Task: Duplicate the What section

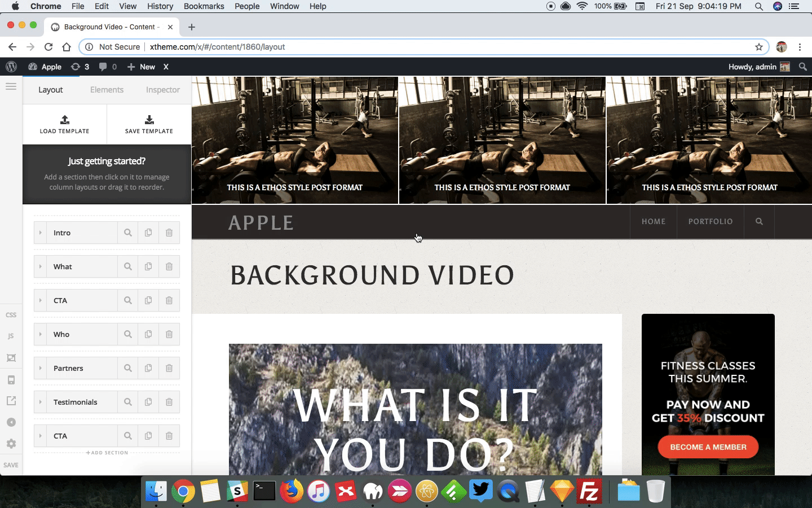Action: click(x=148, y=266)
